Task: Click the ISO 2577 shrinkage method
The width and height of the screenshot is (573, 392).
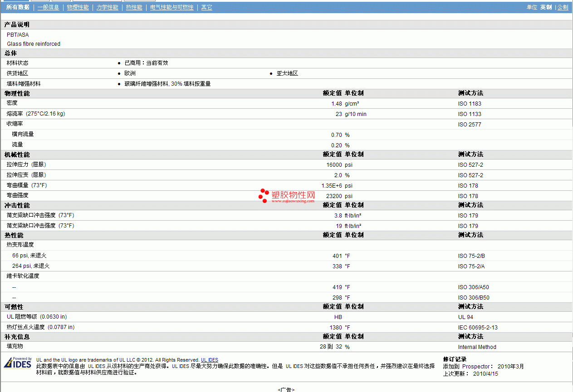Action: click(470, 124)
